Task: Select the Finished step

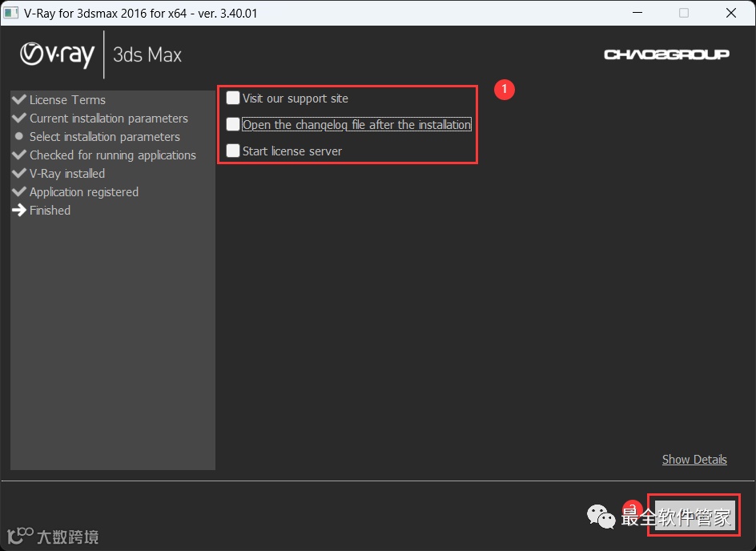Action: click(50, 210)
